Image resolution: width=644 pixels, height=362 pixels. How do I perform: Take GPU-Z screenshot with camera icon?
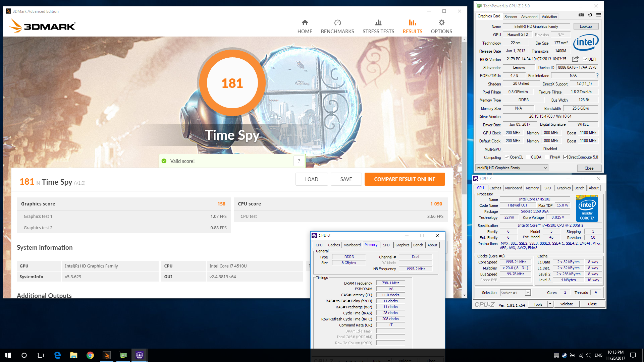pos(581,15)
